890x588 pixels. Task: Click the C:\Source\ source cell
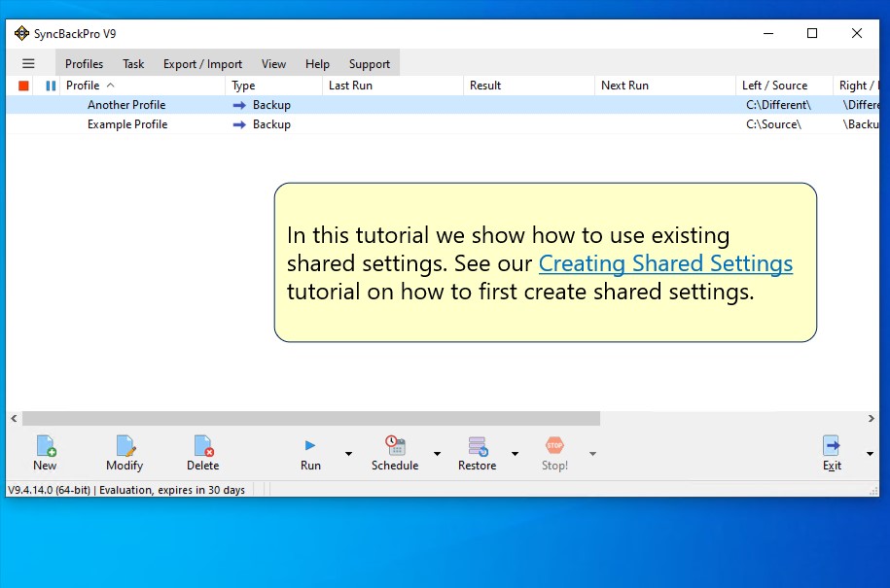point(773,124)
